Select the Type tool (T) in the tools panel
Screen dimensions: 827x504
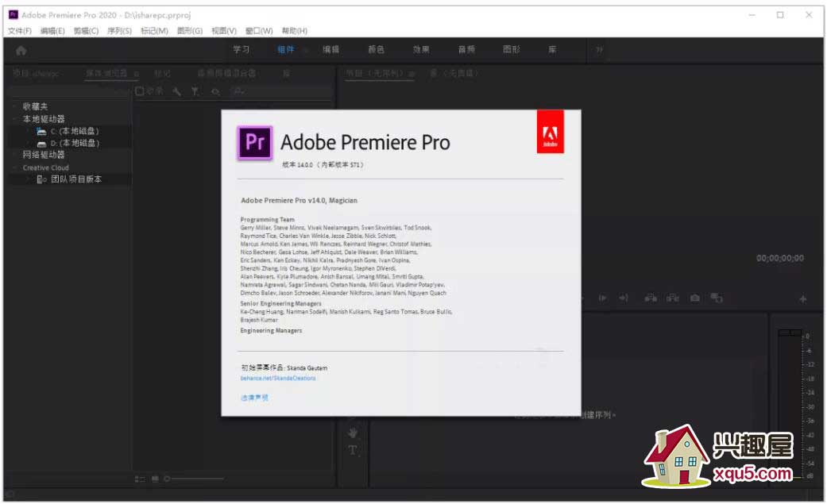pos(353,450)
